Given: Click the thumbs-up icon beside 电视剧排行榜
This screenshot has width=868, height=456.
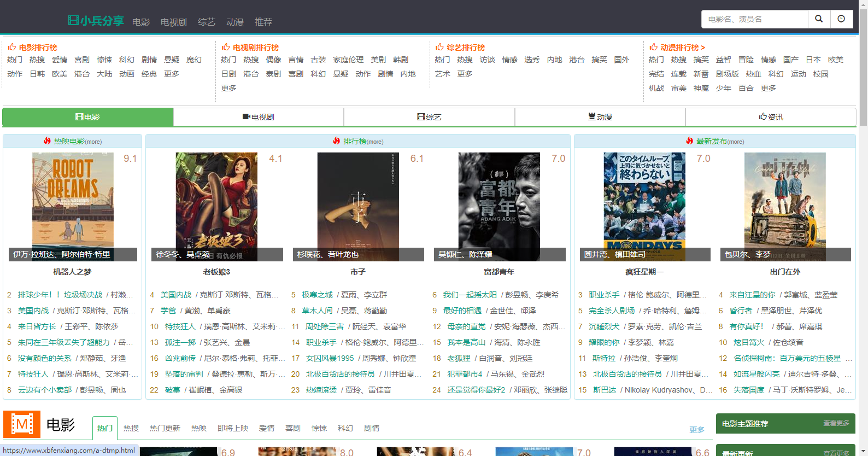Looking at the screenshot, I should 226,47.
